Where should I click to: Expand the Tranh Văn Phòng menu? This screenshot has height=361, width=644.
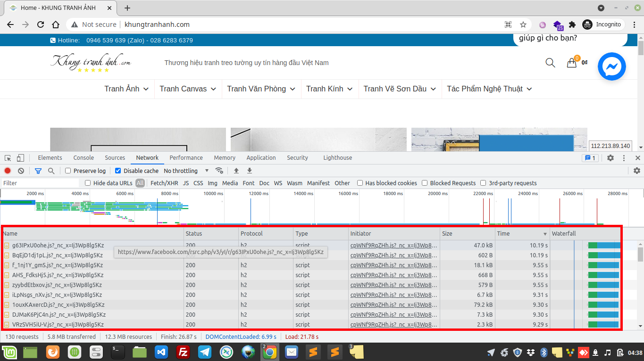(261, 89)
